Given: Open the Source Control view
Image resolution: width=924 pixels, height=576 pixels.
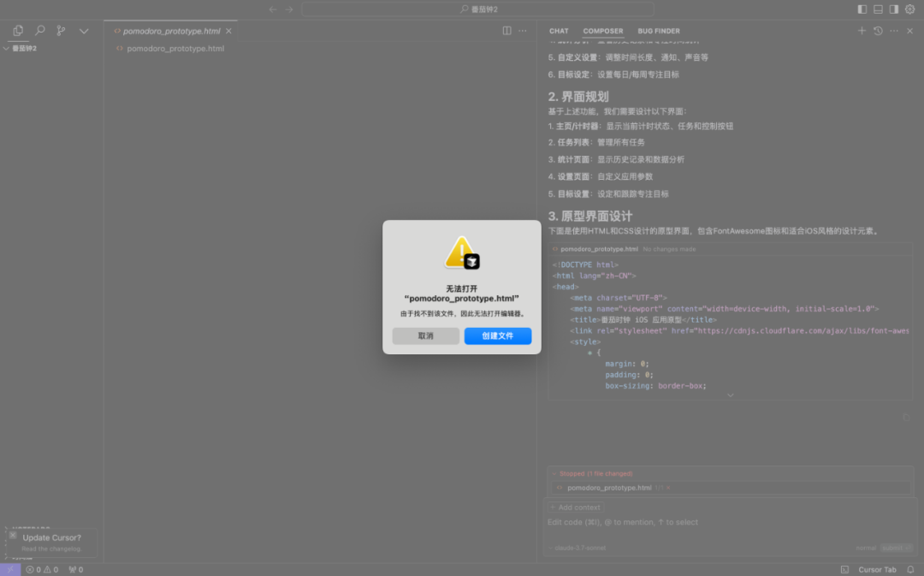Looking at the screenshot, I should click(x=61, y=31).
